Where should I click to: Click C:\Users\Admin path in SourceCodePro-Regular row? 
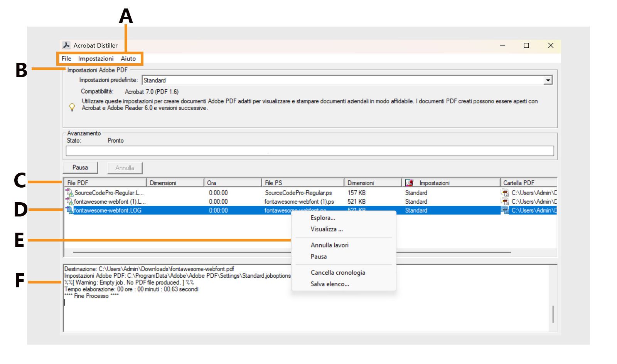pyautogui.click(x=534, y=193)
